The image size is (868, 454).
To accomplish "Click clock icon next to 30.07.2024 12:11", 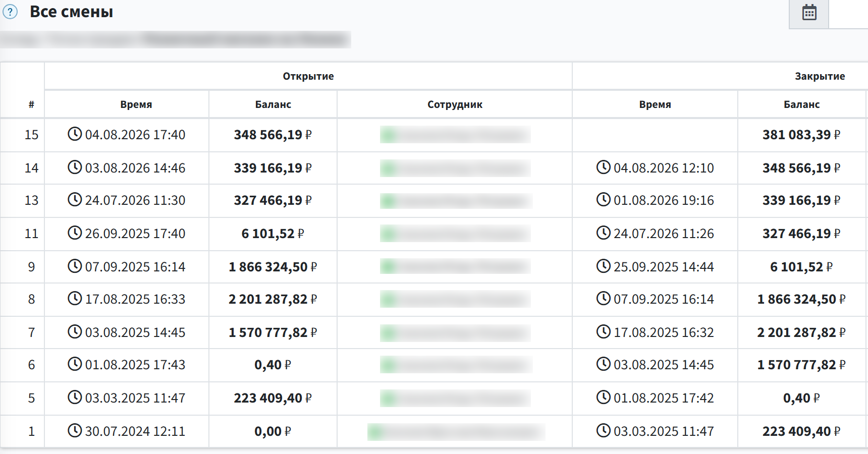I will click(75, 430).
